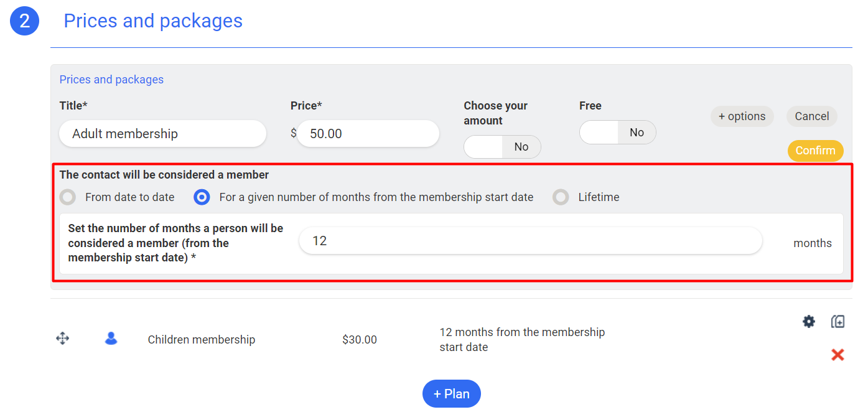Click the gear settings icon for Children membership
868x412 pixels.
(x=808, y=322)
